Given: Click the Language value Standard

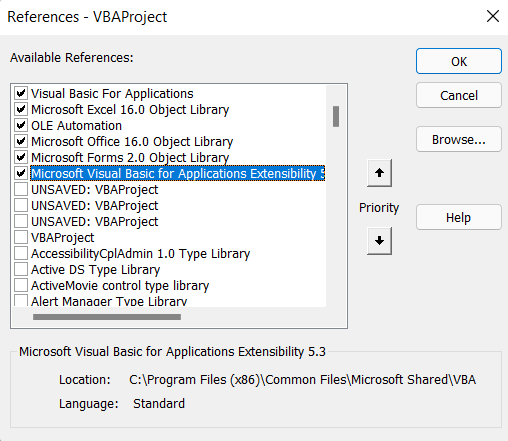Looking at the screenshot, I should (159, 404).
